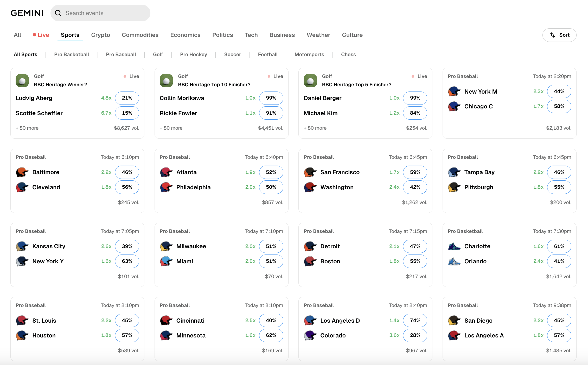588x365 pixels.
Task: Click the Atlanta helmet icon
Action: click(x=166, y=172)
